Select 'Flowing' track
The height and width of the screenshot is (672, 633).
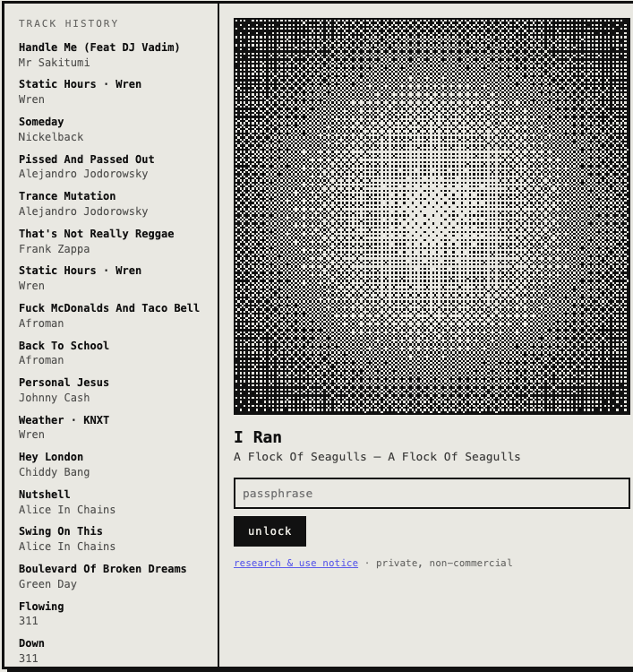[x=41, y=607]
